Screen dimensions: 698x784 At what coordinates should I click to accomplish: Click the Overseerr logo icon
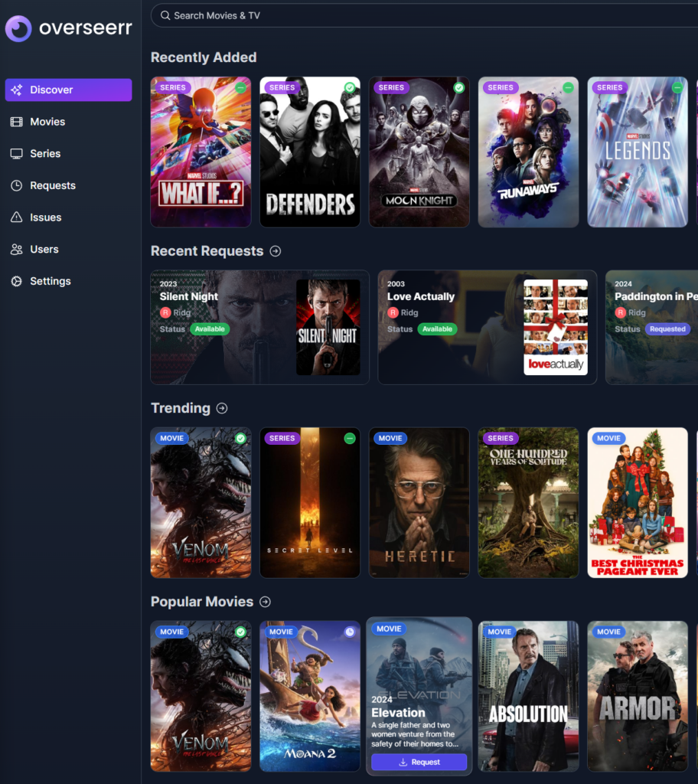pyautogui.click(x=18, y=28)
